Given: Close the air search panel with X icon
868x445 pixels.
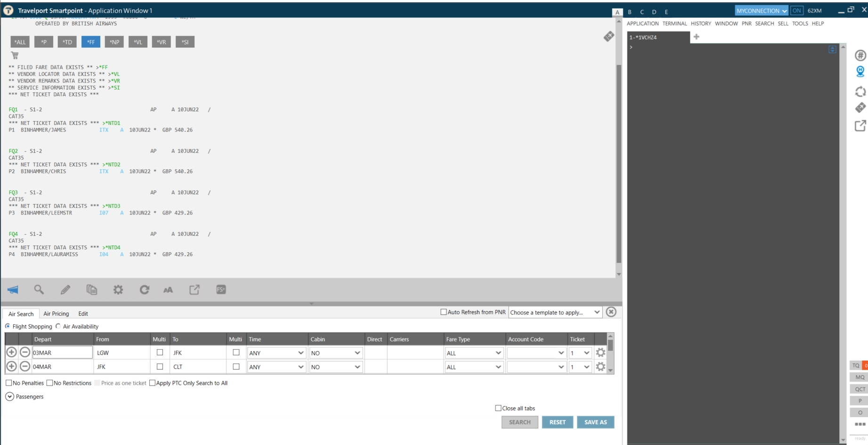Looking at the screenshot, I should click(x=611, y=312).
